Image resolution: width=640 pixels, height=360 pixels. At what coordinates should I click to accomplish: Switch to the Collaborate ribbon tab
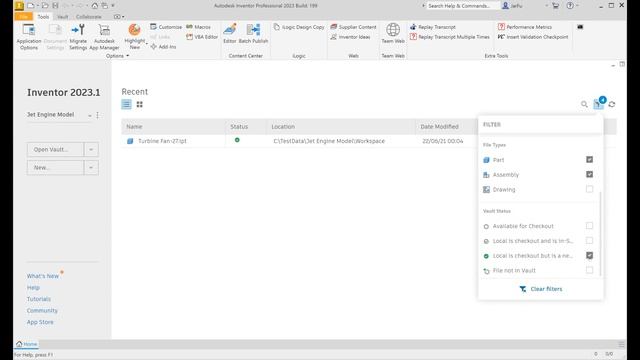(89, 17)
